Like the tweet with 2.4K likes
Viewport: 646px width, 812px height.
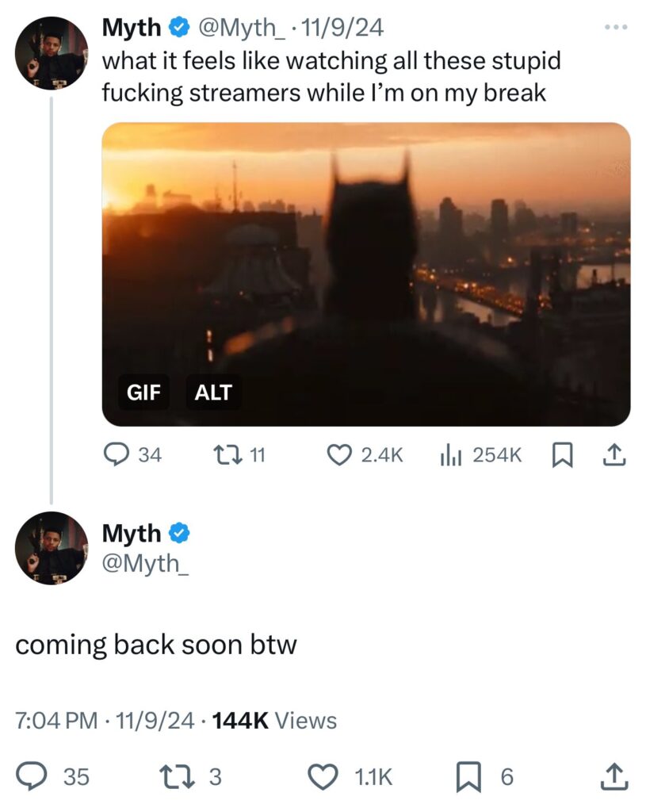pyautogui.click(x=341, y=455)
